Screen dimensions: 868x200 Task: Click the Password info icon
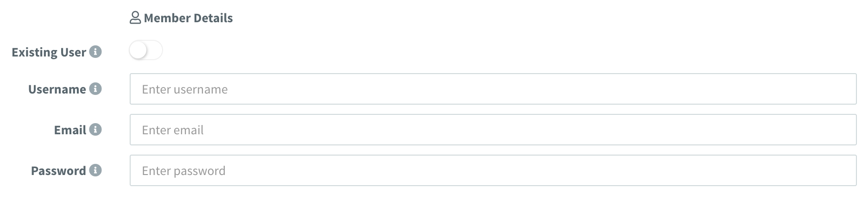95,170
